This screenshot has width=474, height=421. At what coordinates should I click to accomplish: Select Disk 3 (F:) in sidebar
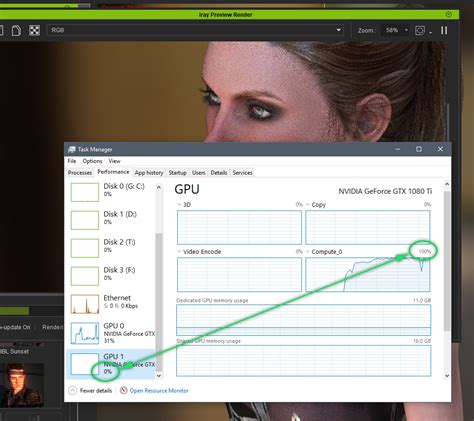pyautogui.click(x=111, y=276)
